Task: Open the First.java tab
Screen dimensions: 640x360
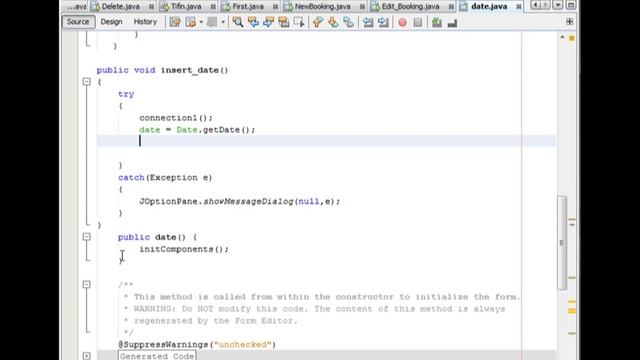Action: coord(248,7)
